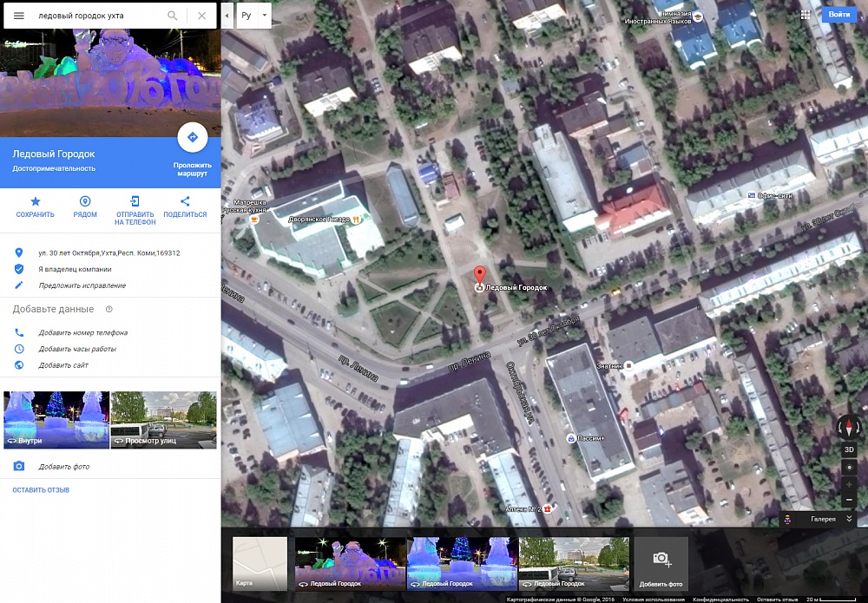
Task: Switch to Карта map thumbnail
Action: click(x=260, y=563)
